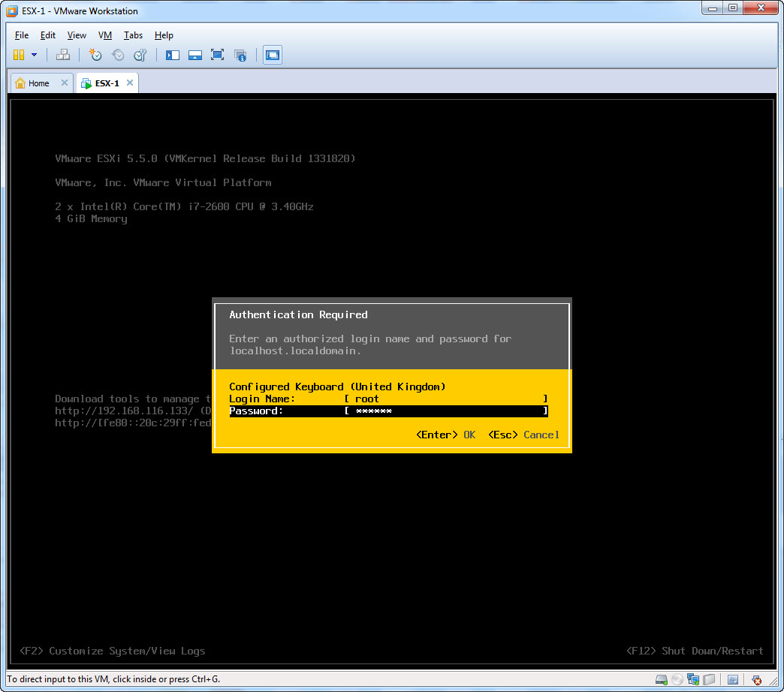Close the ESX-1 tab

tap(129, 83)
